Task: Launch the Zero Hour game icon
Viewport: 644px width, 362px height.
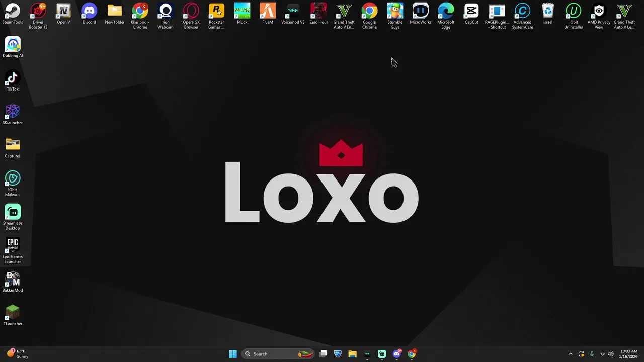Action: coord(318,14)
